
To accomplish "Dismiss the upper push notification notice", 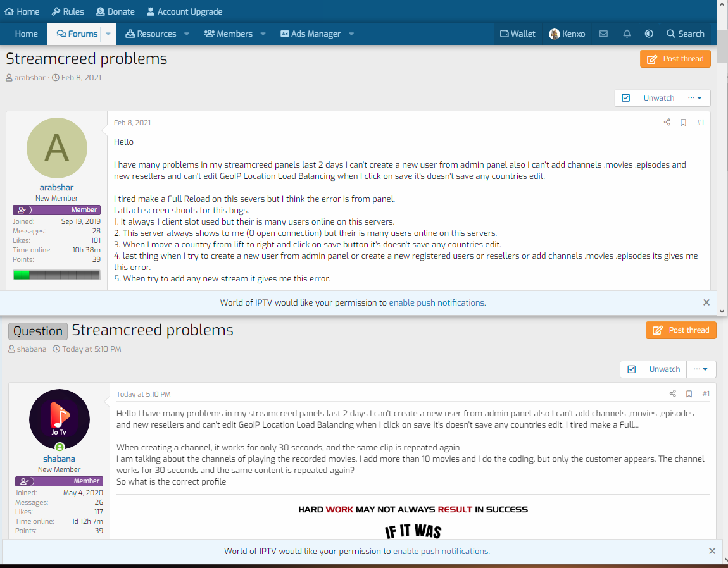I will [706, 302].
